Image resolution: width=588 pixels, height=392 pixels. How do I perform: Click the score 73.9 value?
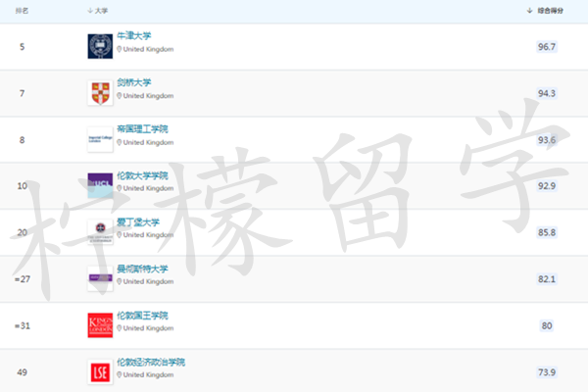(x=547, y=372)
